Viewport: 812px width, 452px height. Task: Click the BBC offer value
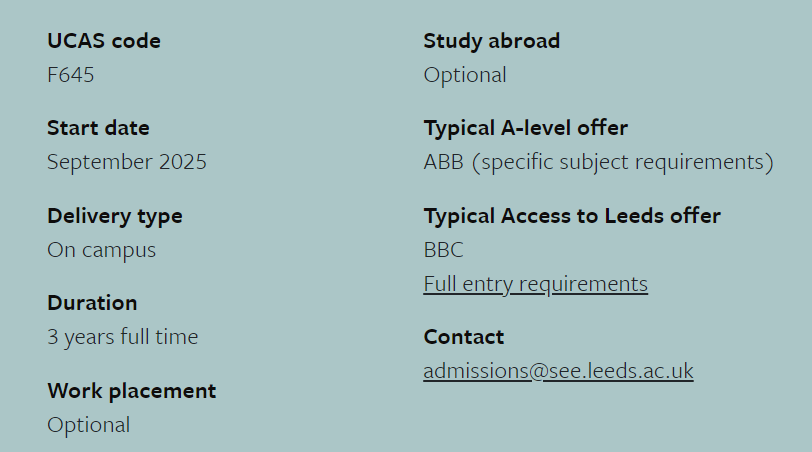[443, 250]
